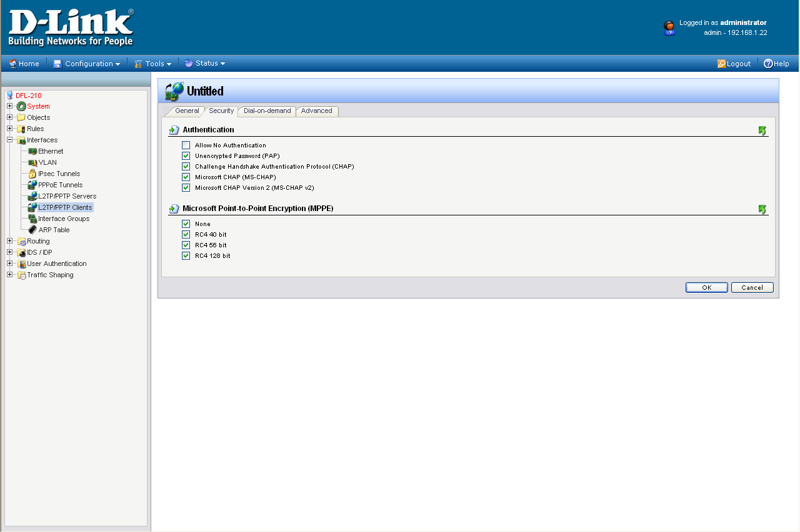Switch to the Dial-on-demand tab
800x532 pixels.
[267, 111]
